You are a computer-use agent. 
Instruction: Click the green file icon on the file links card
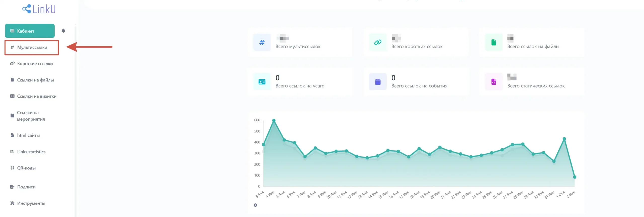(494, 42)
